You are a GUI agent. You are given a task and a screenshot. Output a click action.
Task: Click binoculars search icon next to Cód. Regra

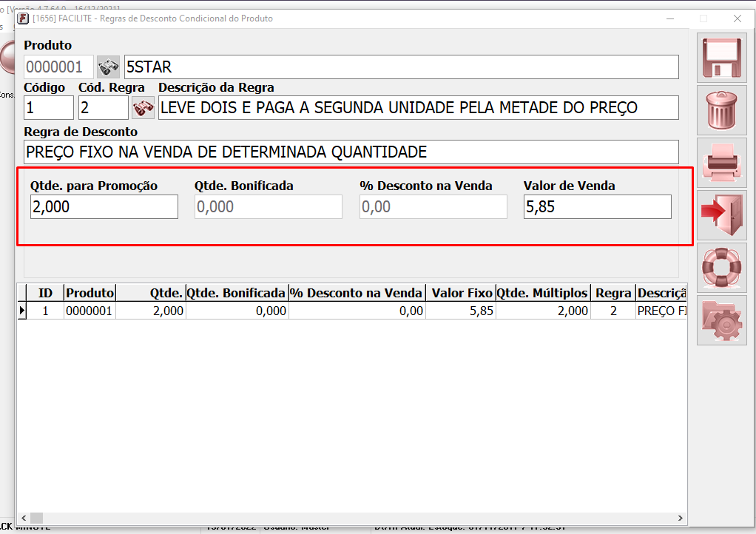point(144,107)
